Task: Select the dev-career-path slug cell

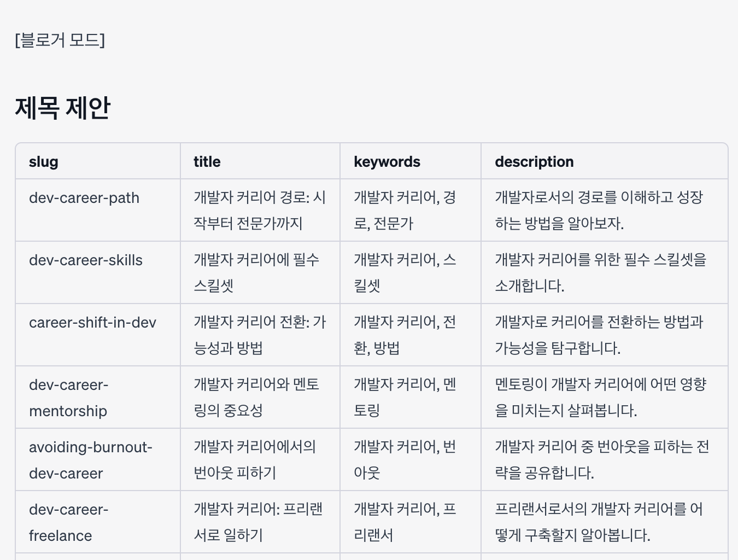Action: 84,198
